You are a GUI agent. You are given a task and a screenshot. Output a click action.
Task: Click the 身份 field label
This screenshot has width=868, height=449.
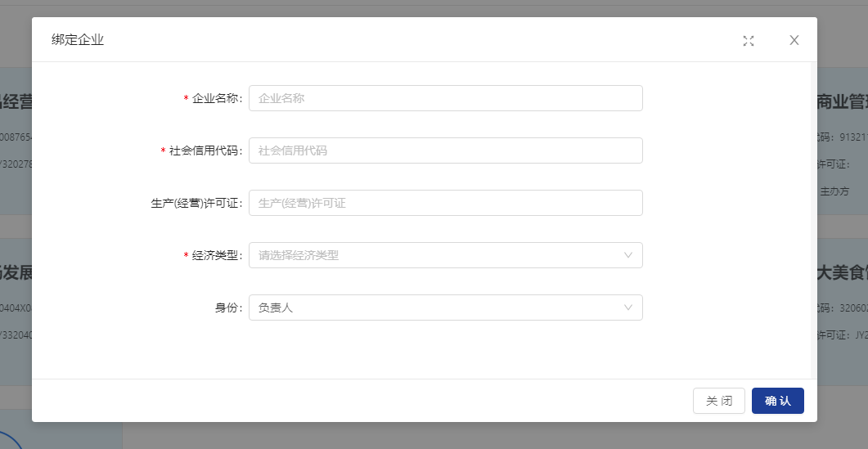(227, 308)
